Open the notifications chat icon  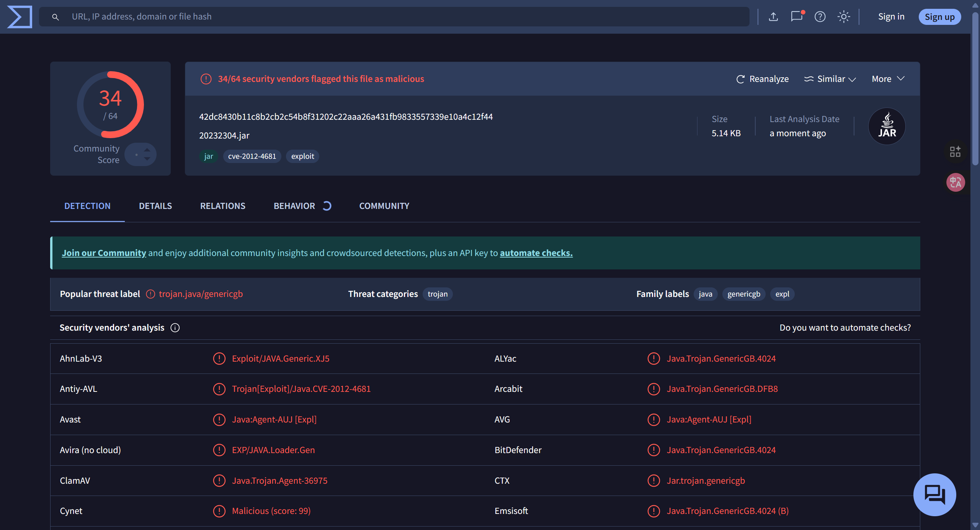[797, 17]
